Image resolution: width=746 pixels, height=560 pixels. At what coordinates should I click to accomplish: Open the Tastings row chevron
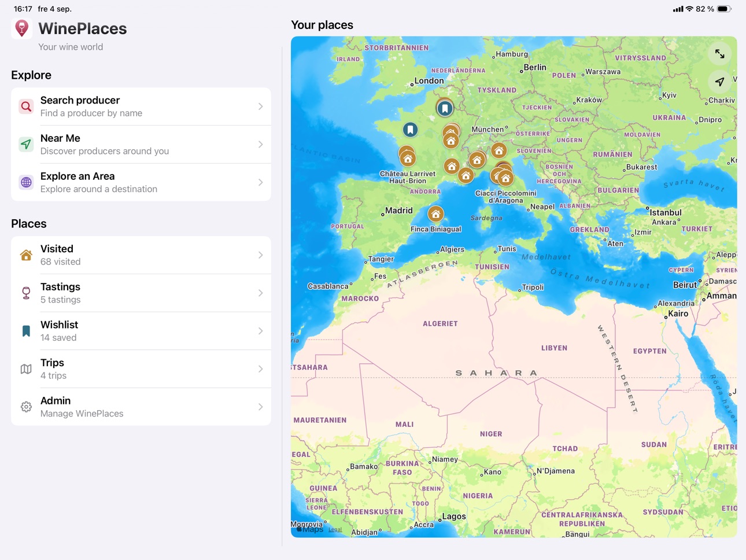pyautogui.click(x=261, y=293)
